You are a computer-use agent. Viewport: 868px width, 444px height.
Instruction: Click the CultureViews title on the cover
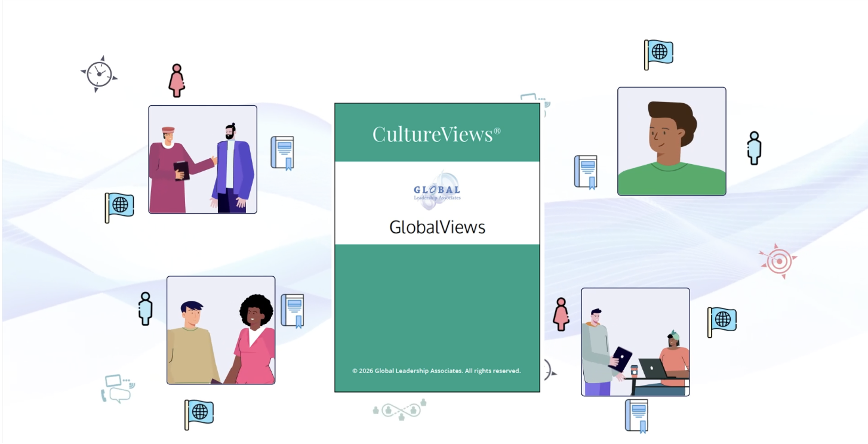coord(436,134)
